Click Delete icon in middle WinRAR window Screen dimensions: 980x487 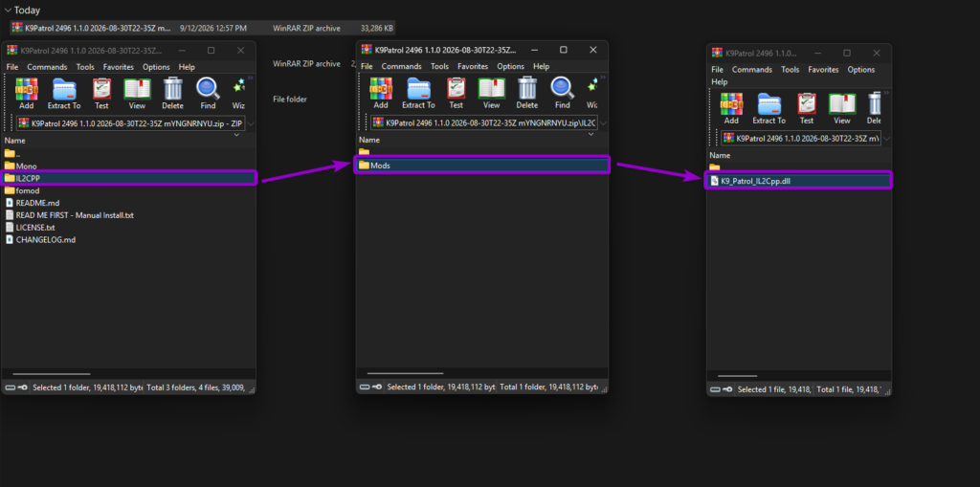(x=527, y=93)
